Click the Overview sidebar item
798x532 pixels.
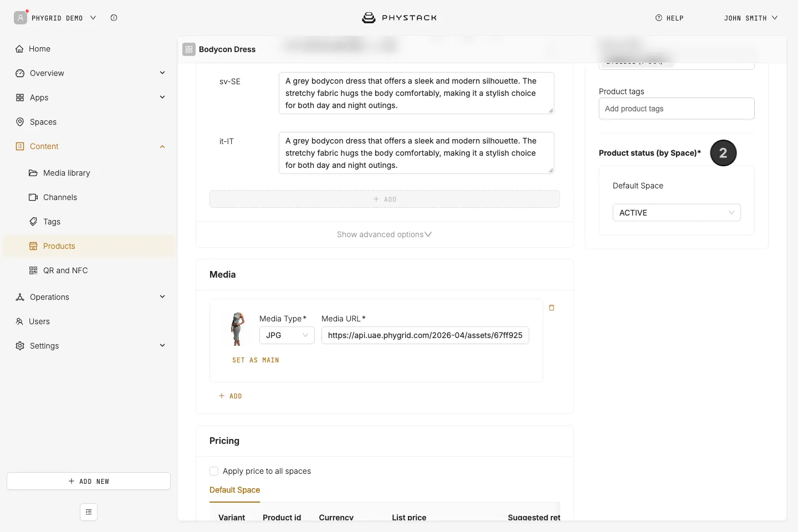click(47, 73)
